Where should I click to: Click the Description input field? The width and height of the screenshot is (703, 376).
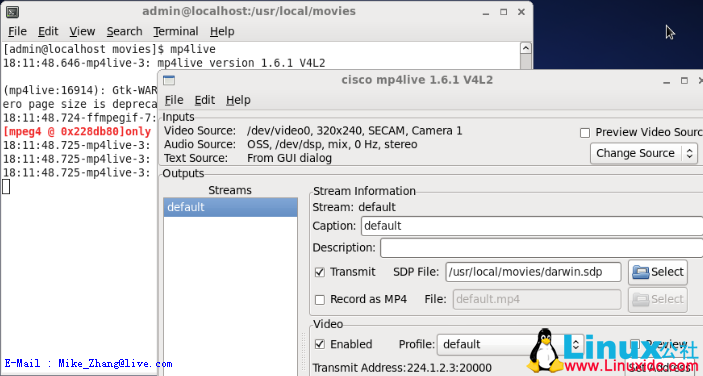tap(541, 248)
